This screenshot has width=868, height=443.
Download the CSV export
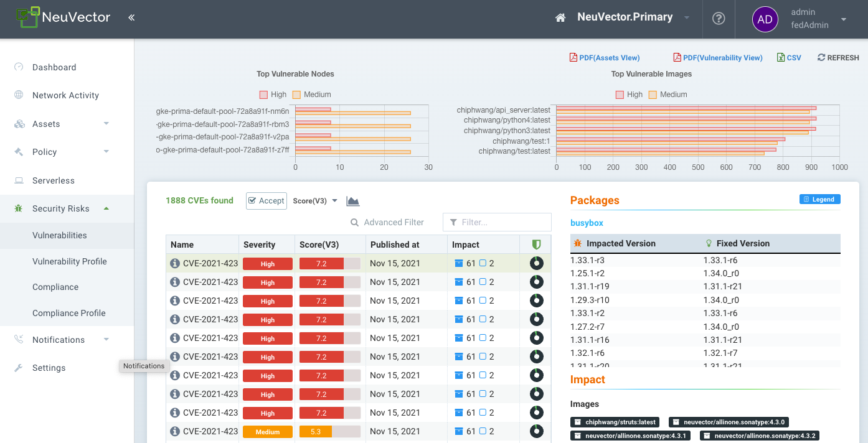click(x=789, y=58)
